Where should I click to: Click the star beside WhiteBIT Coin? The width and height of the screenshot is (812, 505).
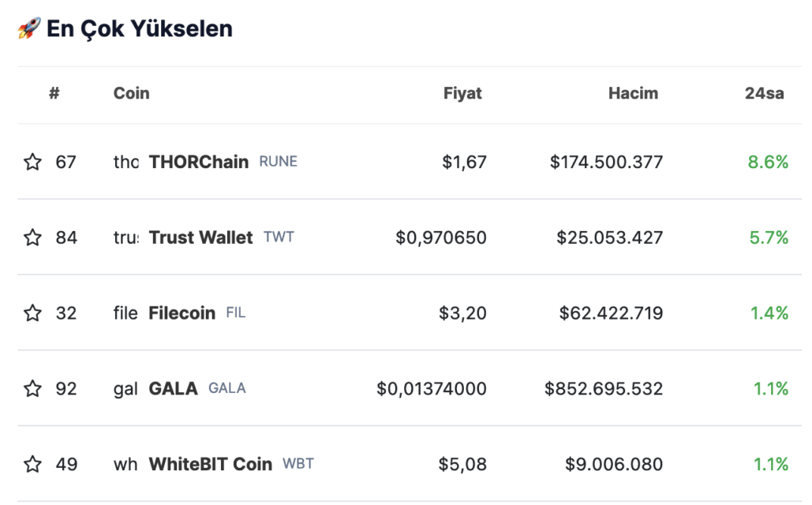[x=32, y=464]
